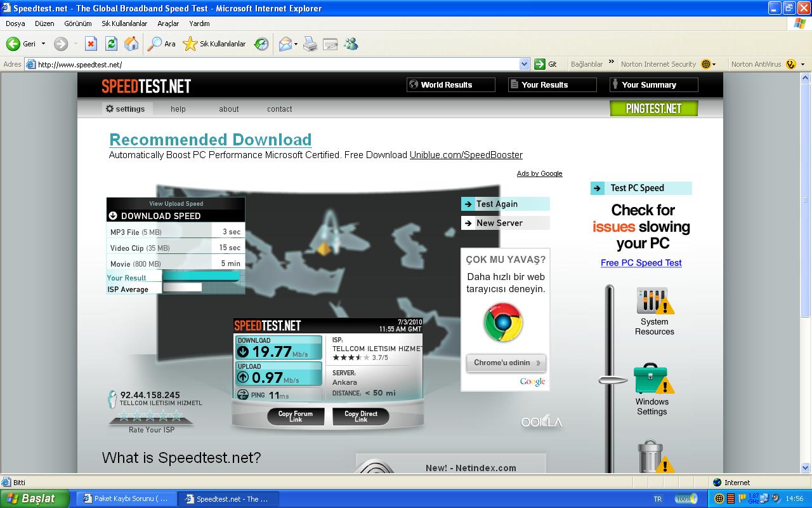
Task: Click the Geri back arrow button
Action: (x=21, y=44)
